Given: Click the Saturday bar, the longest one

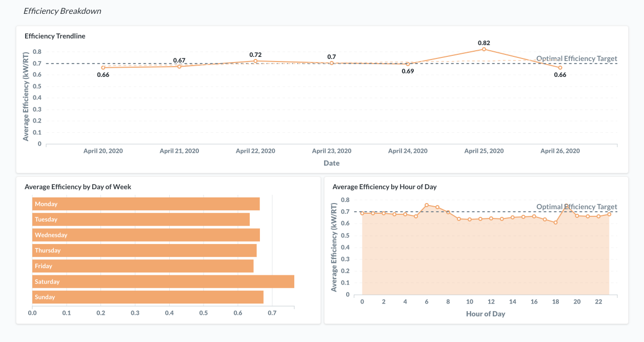Looking at the screenshot, I should pos(163,281).
